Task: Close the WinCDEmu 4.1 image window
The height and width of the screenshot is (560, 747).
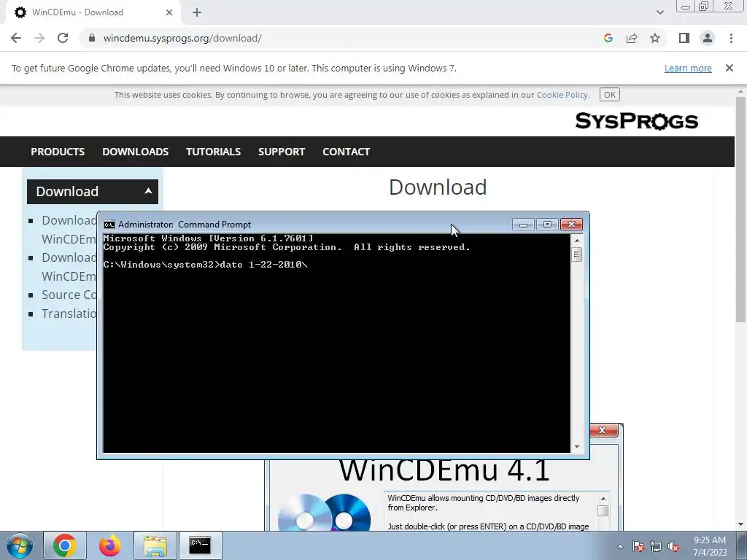Action: tap(602, 430)
